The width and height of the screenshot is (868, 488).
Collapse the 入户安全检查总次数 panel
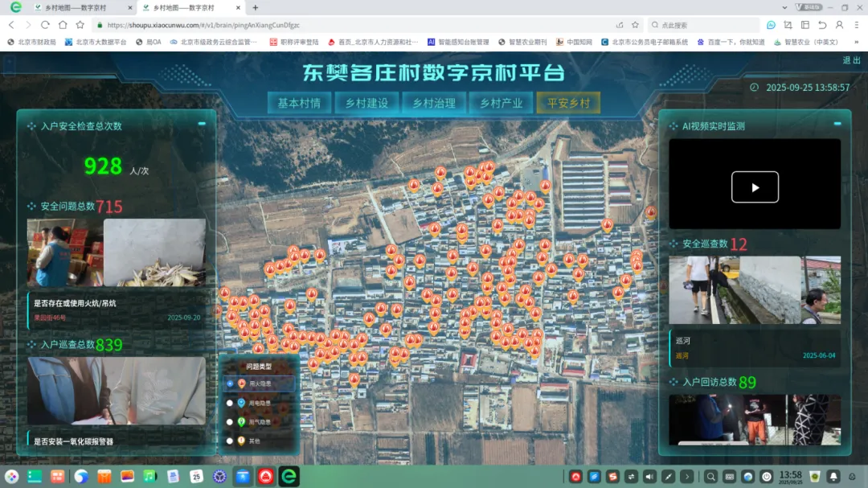point(203,122)
